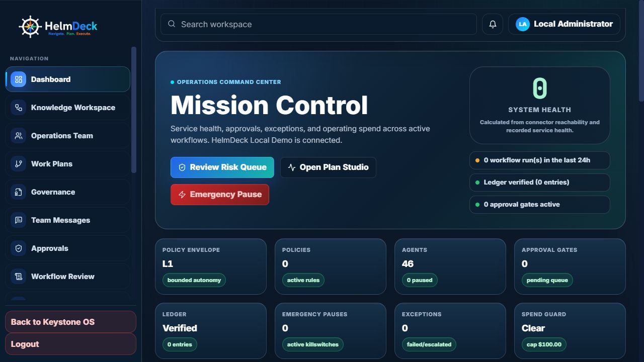This screenshot has height=362, width=644.
Task: Click the "Mission Control" heading
Action: point(269,105)
